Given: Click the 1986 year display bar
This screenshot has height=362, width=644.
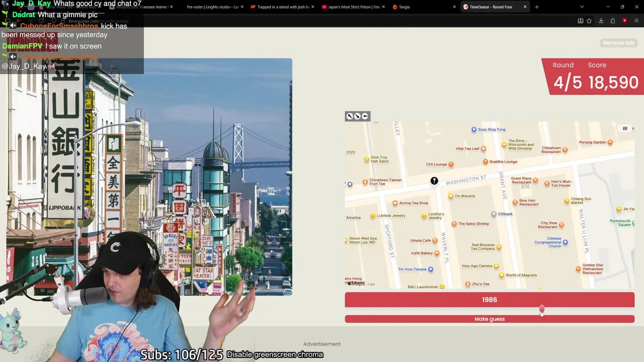Looking at the screenshot, I should click(490, 300).
